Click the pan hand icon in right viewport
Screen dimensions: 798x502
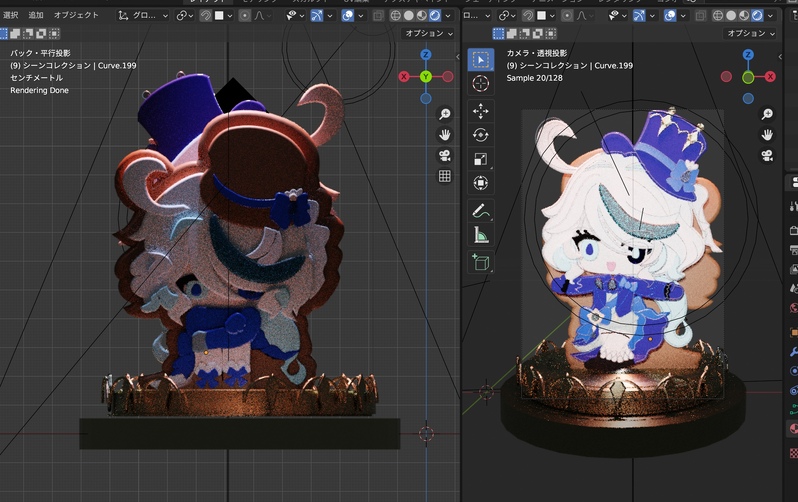767,135
